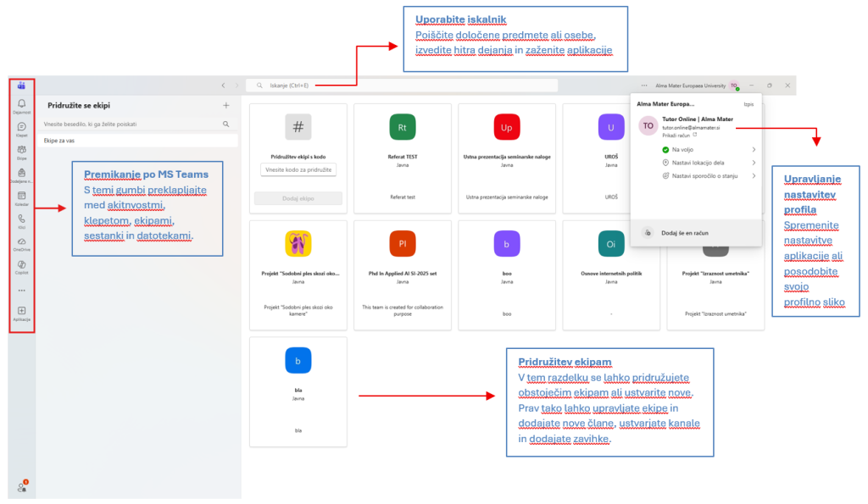Viewport: 868px width, 504px height.
Task: Open Ustna prezentacija seminarske naloge title
Action: [x=507, y=157]
